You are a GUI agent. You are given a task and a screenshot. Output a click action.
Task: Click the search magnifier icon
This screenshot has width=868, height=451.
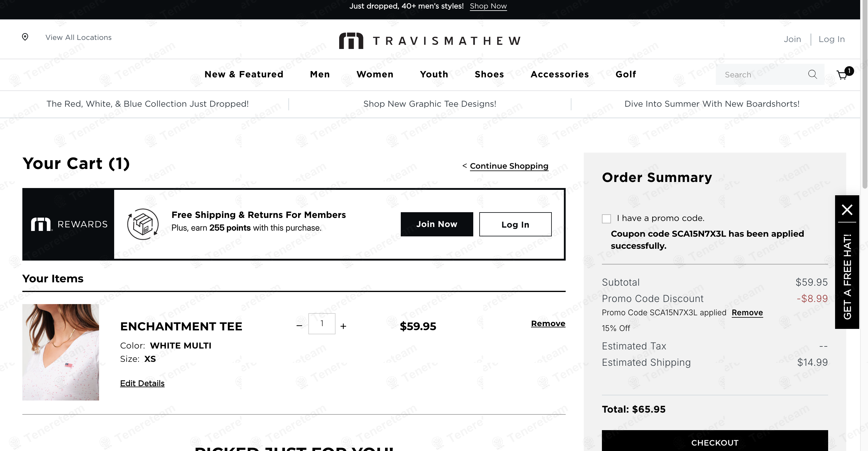(x=812, y=74)
